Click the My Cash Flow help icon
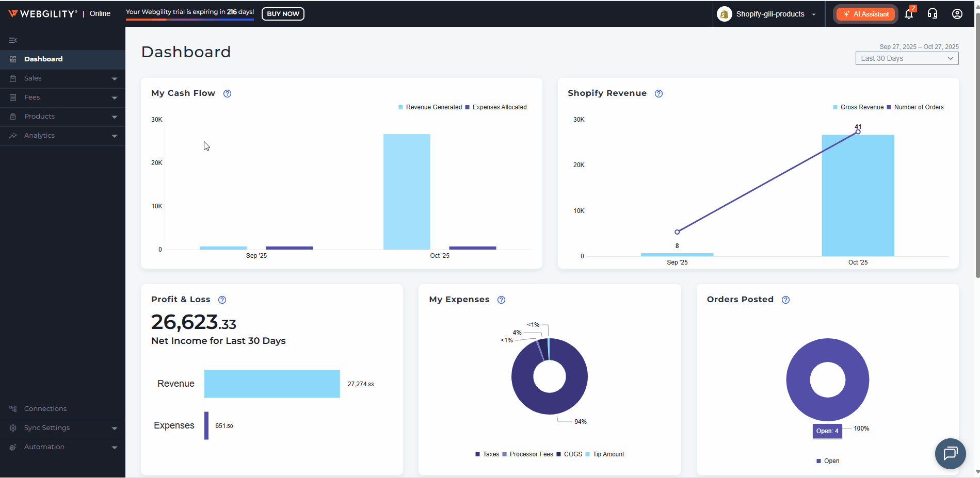This screenshot has width=980, height=478. click(x=227, y=93)
